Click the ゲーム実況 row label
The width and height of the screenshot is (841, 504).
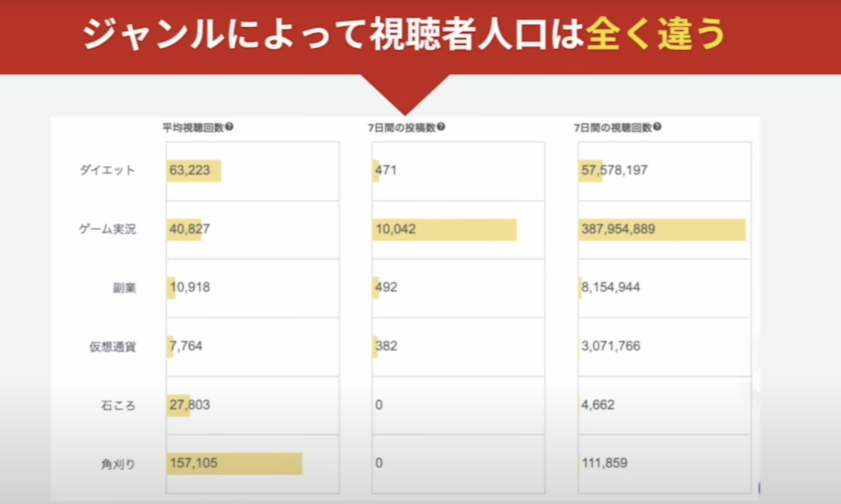(x=107, y=229)
